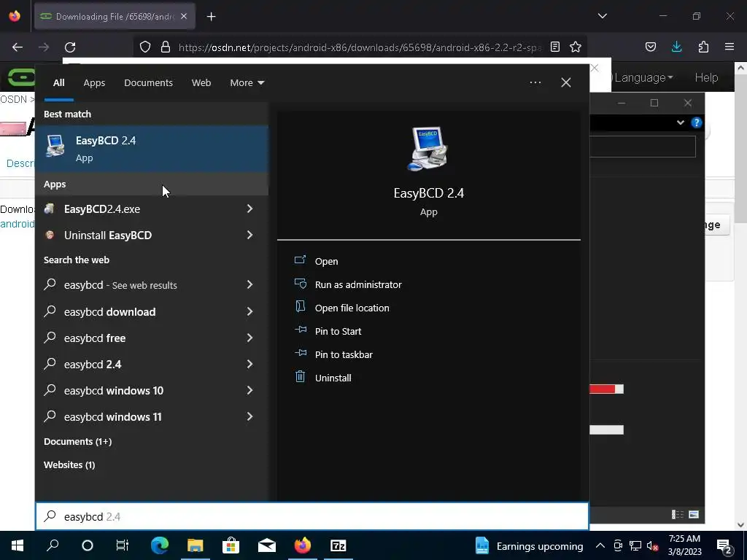Click the Uninstall trash icon

(x=300, y=377)
